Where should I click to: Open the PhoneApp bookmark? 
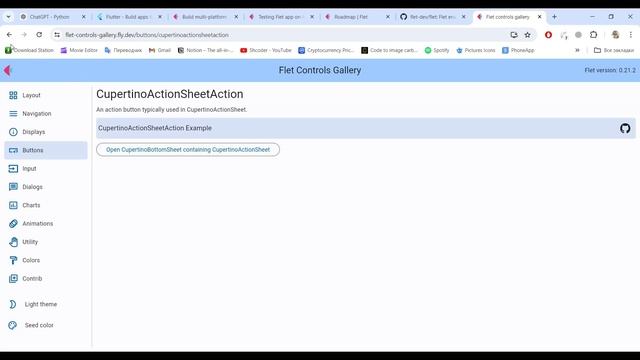[518, 50]
